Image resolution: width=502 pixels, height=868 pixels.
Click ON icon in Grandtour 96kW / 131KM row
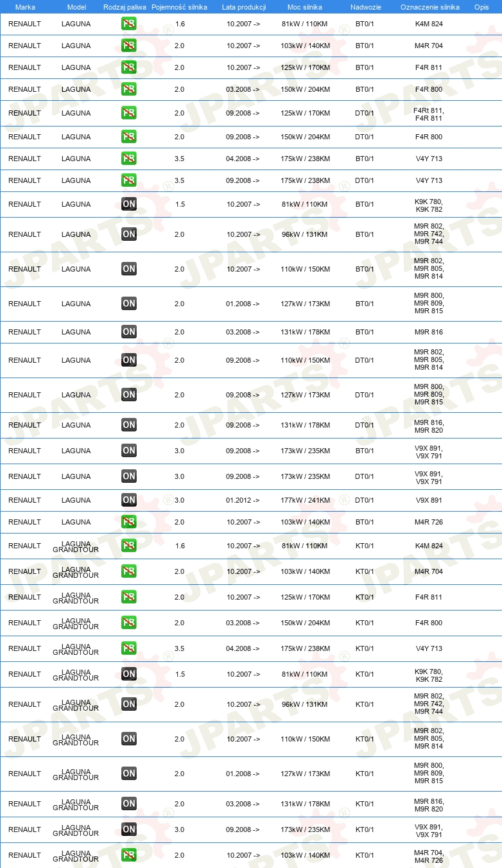(129, 704)
